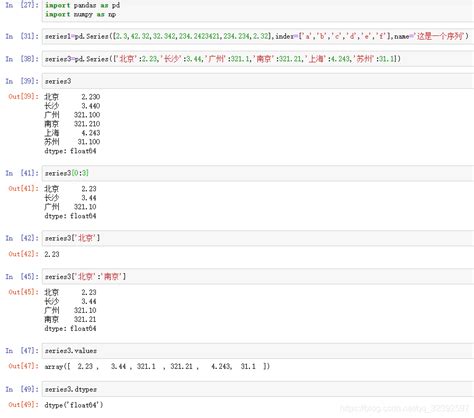Click the import pandas code cell In [27]
Screen dimensions: 474x418
[x=258, y=10]
